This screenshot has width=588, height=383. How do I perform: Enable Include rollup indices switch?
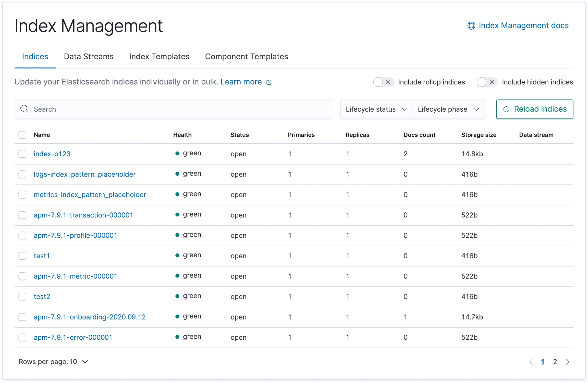pos(383,82)
